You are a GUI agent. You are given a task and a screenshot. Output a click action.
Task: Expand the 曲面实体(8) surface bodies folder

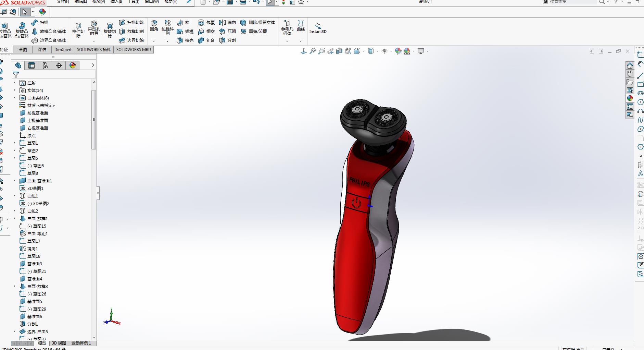tap(14, 98)
